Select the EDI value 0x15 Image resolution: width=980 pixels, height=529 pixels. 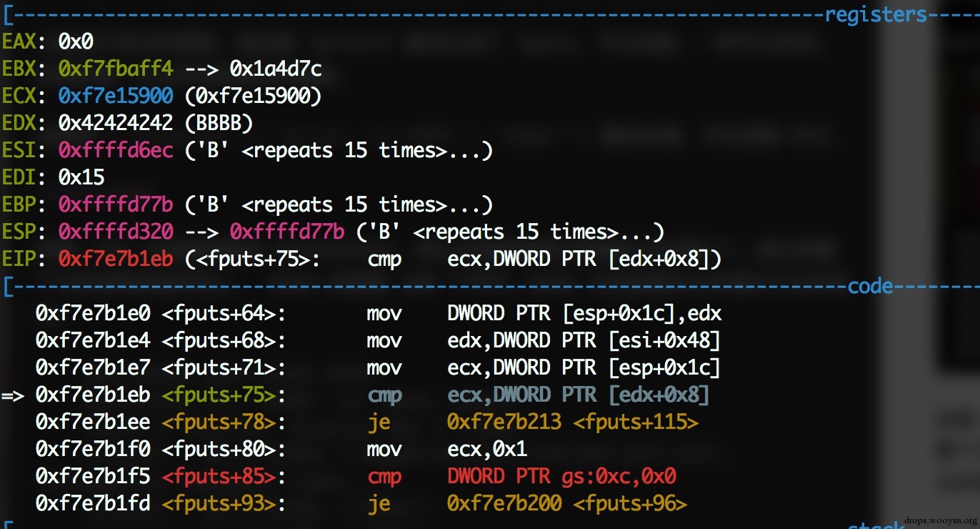pyautogui.click(x=81, y=177)
